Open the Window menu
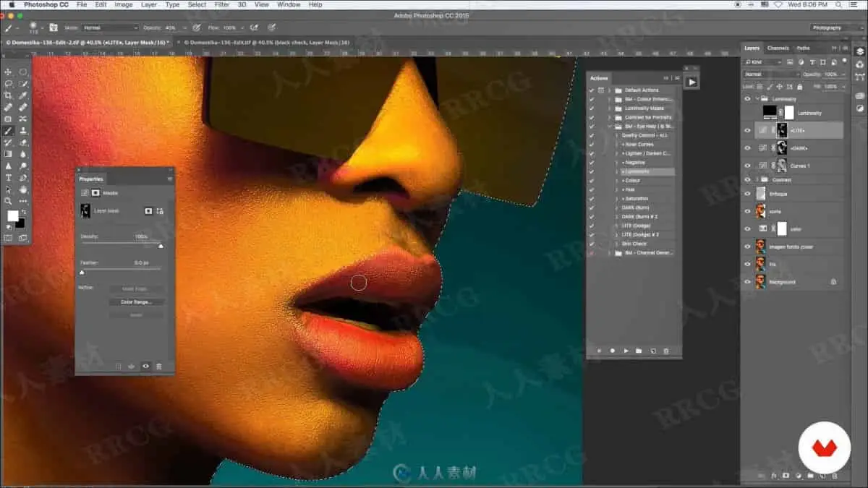The height and width of the screenshot is (488, 868). coord(289,4)
